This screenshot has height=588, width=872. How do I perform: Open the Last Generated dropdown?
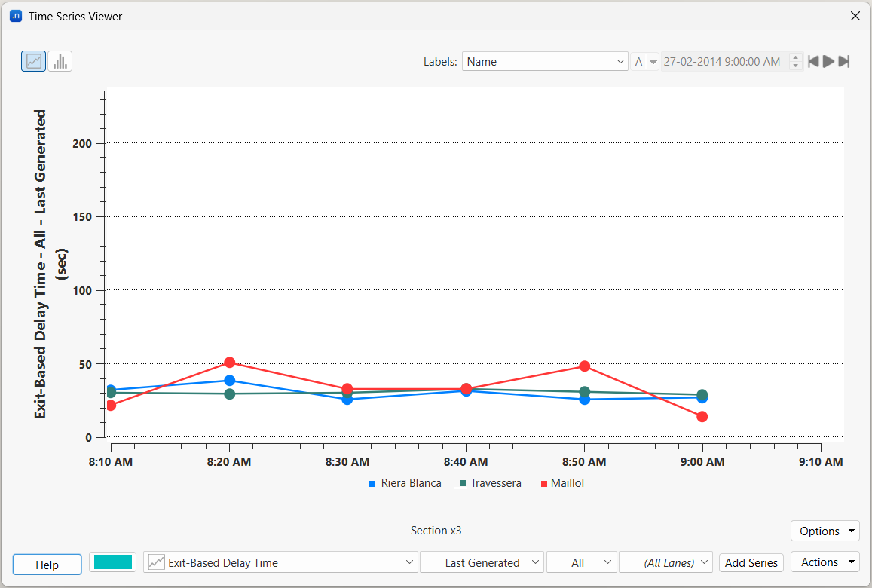click(x=482, y=562)
